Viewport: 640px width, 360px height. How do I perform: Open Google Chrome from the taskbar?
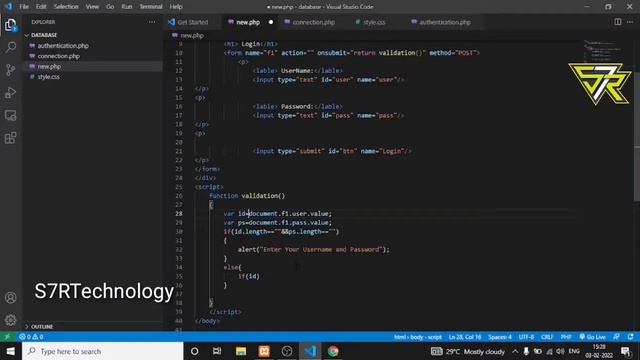pos(333,351)
